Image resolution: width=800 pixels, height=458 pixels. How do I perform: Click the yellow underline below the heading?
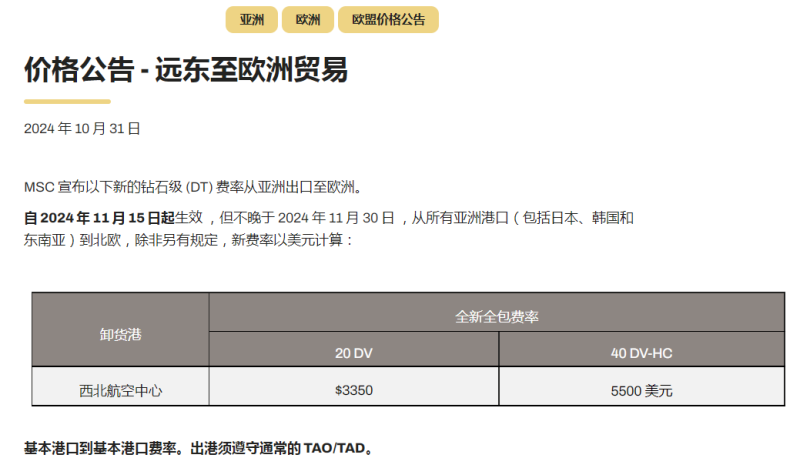coord(67,101)
